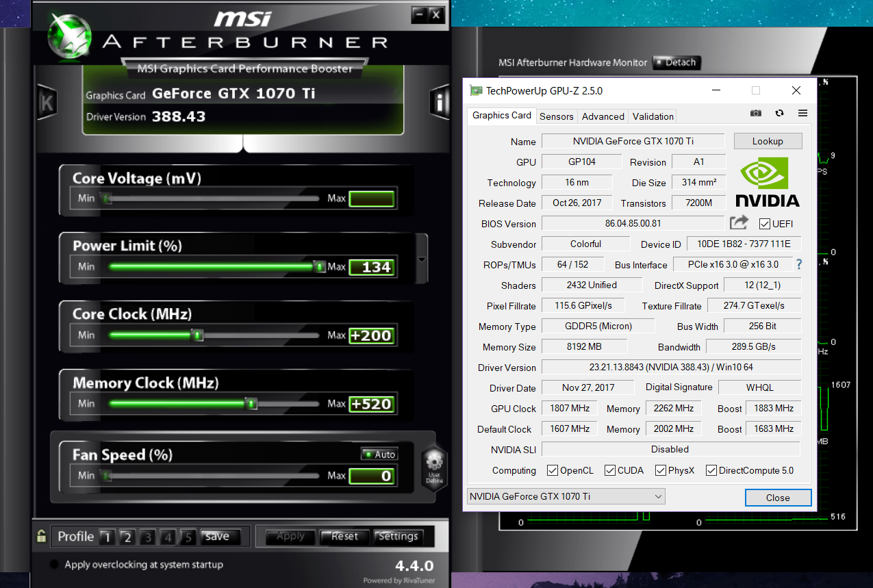The width and height of the screenshot is (873, 588).
Task: Click the User Define gear icon
Action: coord(435,467)
